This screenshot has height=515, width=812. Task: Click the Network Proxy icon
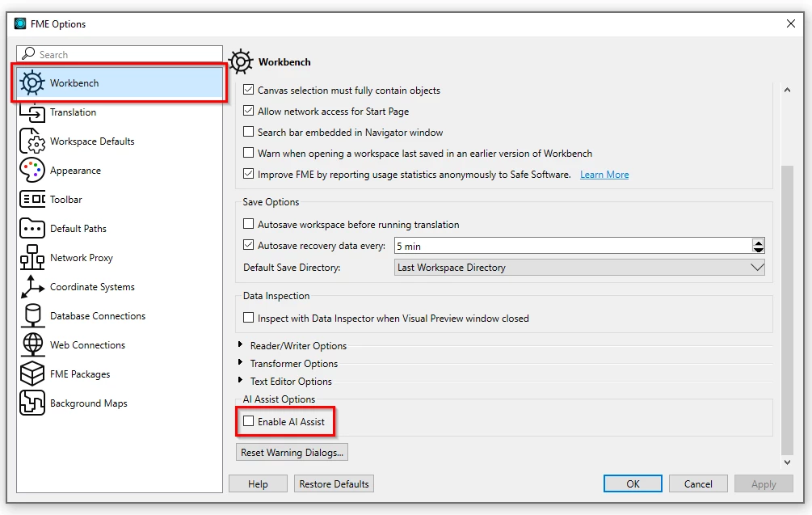click(32, 257)
